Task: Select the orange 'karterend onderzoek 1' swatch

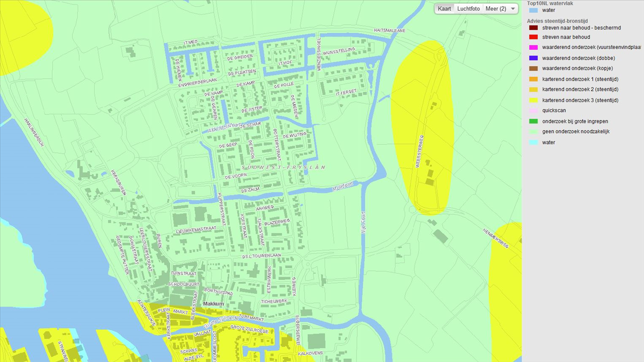Action: pyautogui.click(x=533, y=79)
